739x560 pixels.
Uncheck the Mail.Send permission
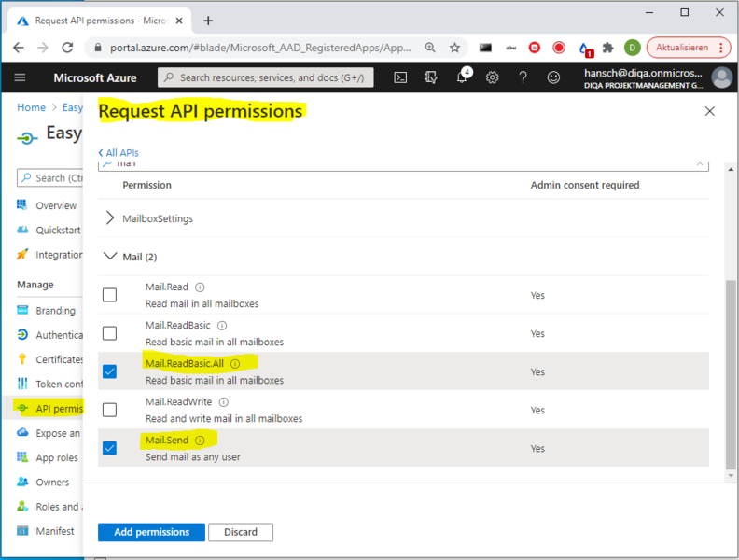coord(110,448)
